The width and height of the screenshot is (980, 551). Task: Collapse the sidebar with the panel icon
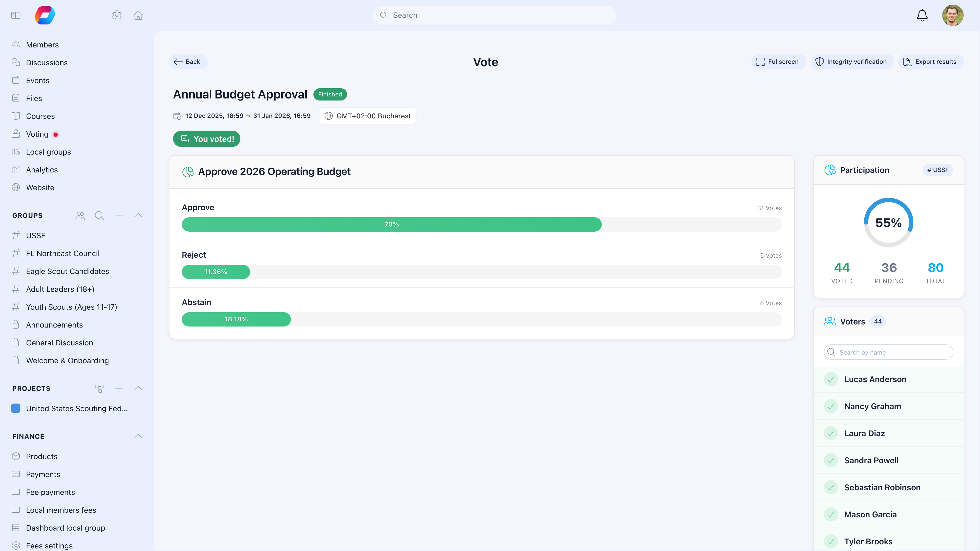click(x=16, y=15)
